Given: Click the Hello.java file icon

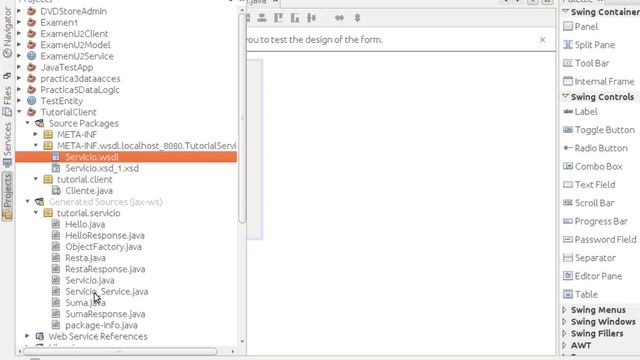Looking at the screenshot, I should coord(56,224).
